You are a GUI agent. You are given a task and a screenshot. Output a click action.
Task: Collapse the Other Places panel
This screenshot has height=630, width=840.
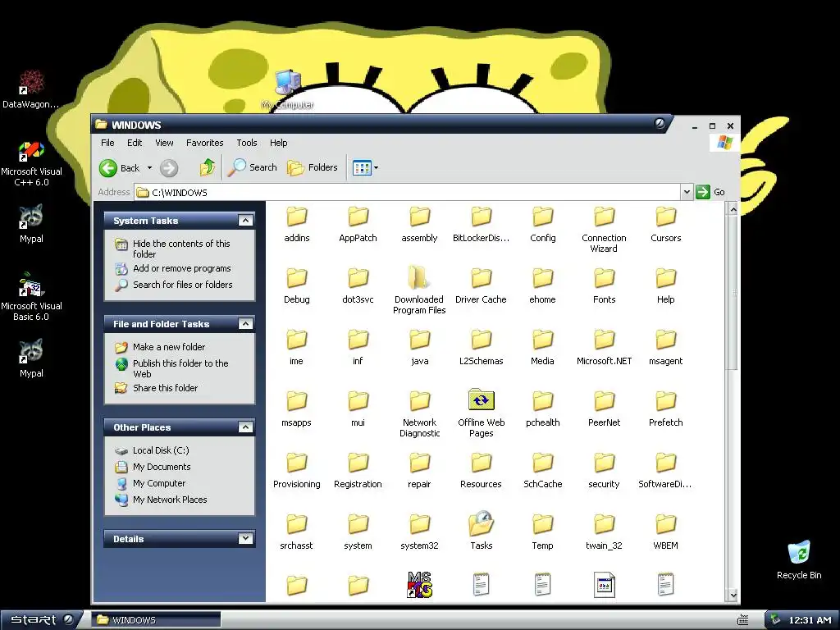point(245,427)
